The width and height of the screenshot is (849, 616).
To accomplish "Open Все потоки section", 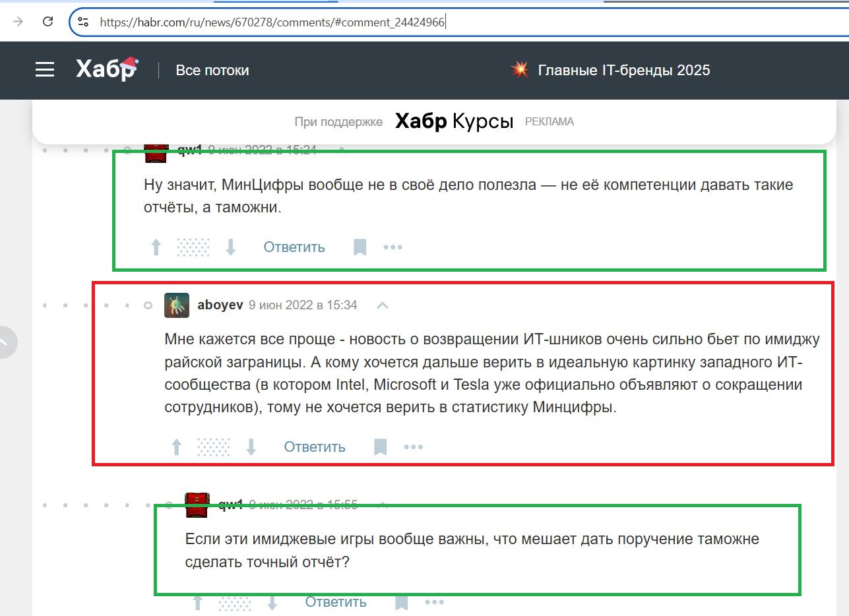I will (x=212, y=70).
